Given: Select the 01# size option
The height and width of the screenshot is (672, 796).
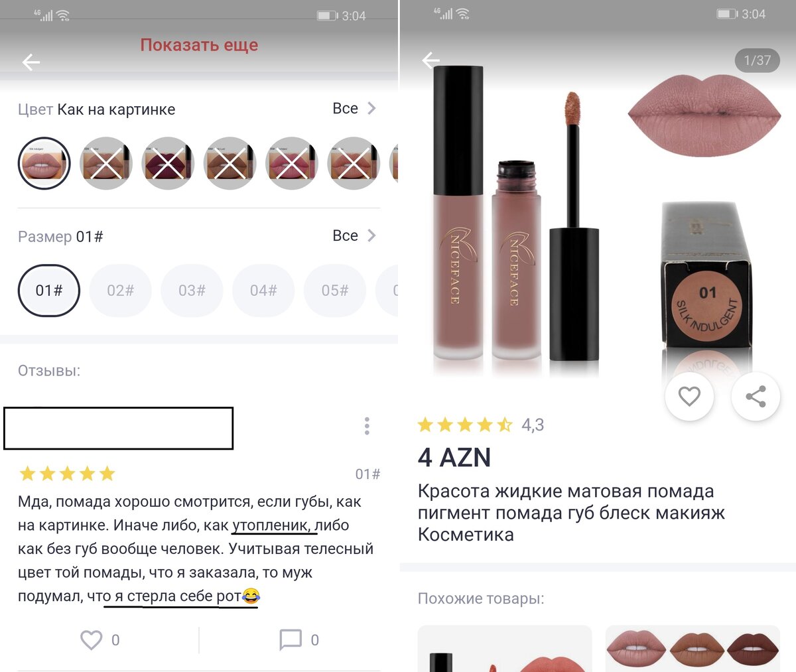Looking at the screenshot, I should (x=48, y=291).
